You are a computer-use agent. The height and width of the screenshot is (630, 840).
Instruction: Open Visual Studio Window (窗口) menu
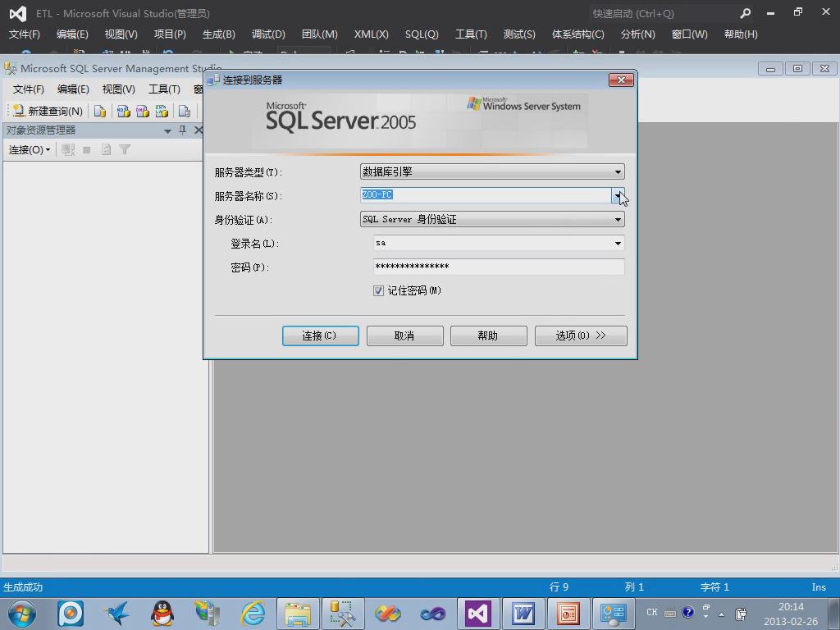(x=689, y=34)
